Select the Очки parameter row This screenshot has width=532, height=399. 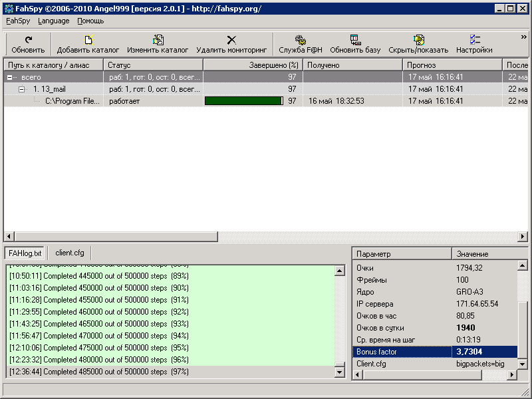(435, 268)
